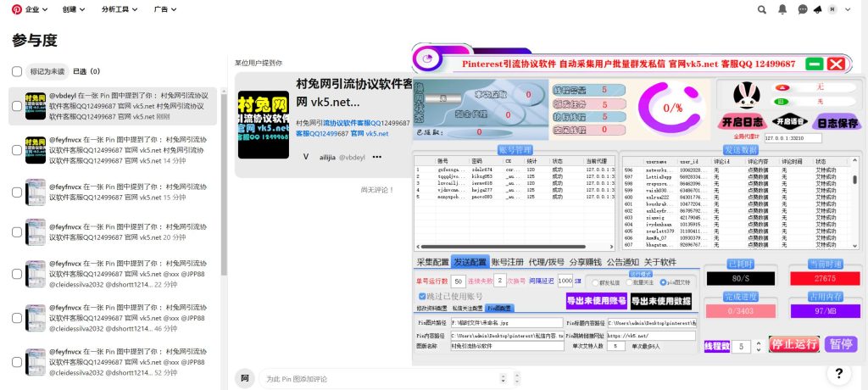
Task: Click the V avatar next to ailijia
Action: pyautogui.click(x=305, y=157)
